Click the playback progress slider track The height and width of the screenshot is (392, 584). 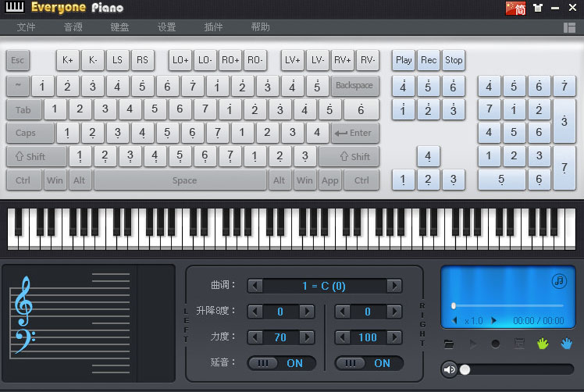pos(508,305)
